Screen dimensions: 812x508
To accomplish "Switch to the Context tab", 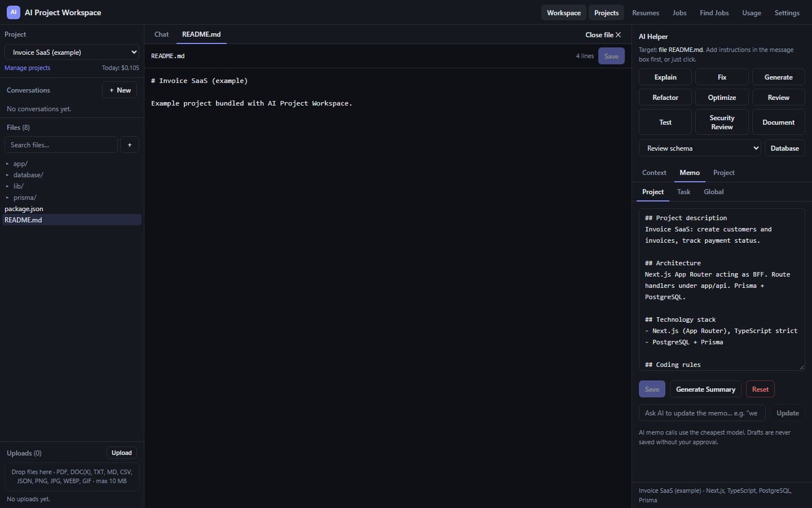I will point(654,173).
